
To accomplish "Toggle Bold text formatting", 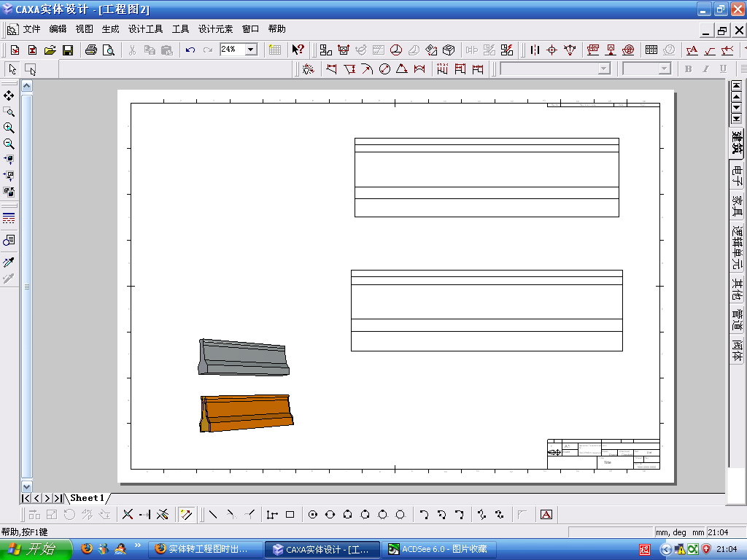I will point(689,69).
